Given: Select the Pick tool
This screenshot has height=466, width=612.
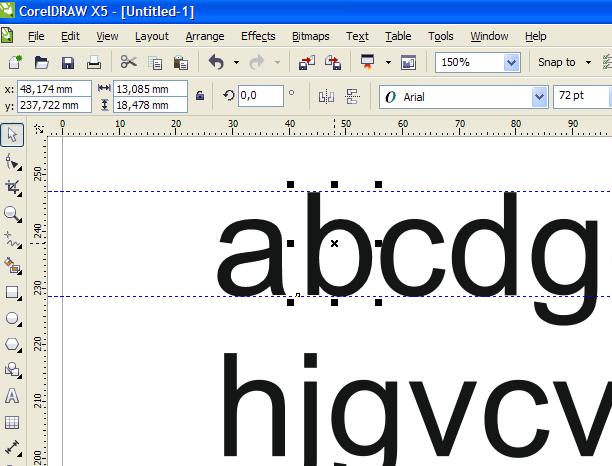Looking at the screenshot, I should point(12,135).
